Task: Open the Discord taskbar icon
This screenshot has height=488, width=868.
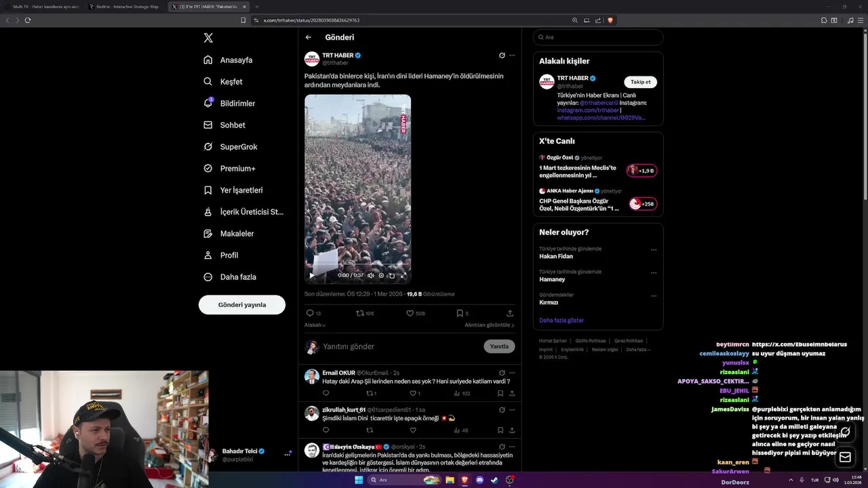Action: coord(479,480)
